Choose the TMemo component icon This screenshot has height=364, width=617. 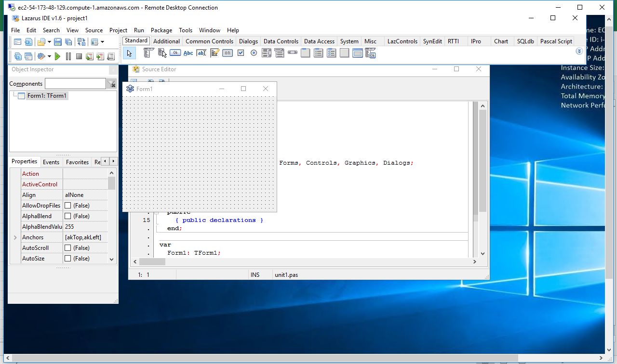215,53
